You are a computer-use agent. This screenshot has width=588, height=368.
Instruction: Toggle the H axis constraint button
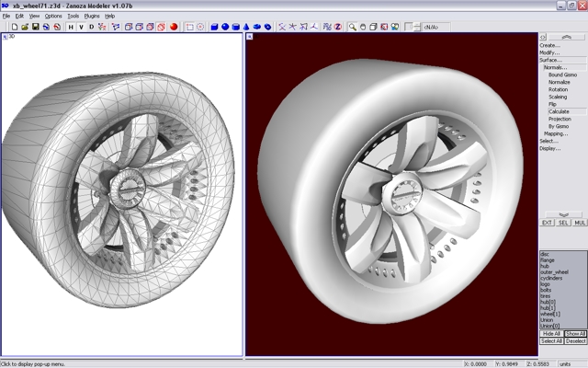click(x=71, y=27)
